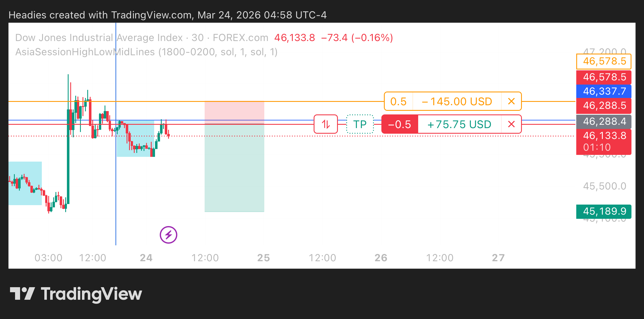Click the 0.5 order quantity box
644x319 pixels.
tap(398, 101)
